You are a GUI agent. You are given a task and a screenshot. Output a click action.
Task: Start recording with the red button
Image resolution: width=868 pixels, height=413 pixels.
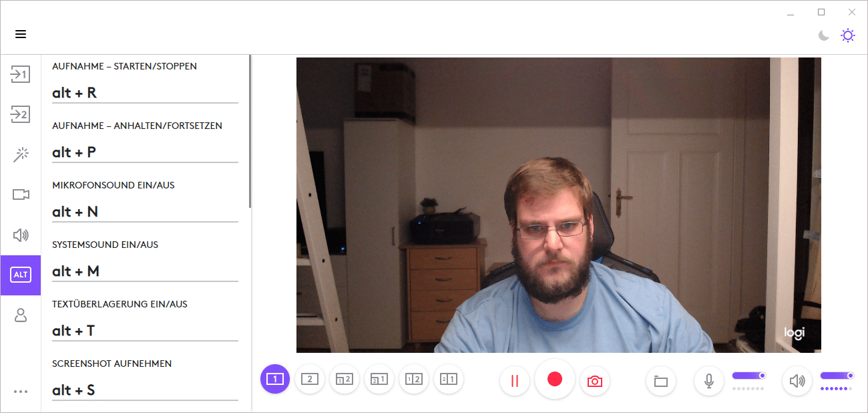pyautogui.click(x=555, y=379)
